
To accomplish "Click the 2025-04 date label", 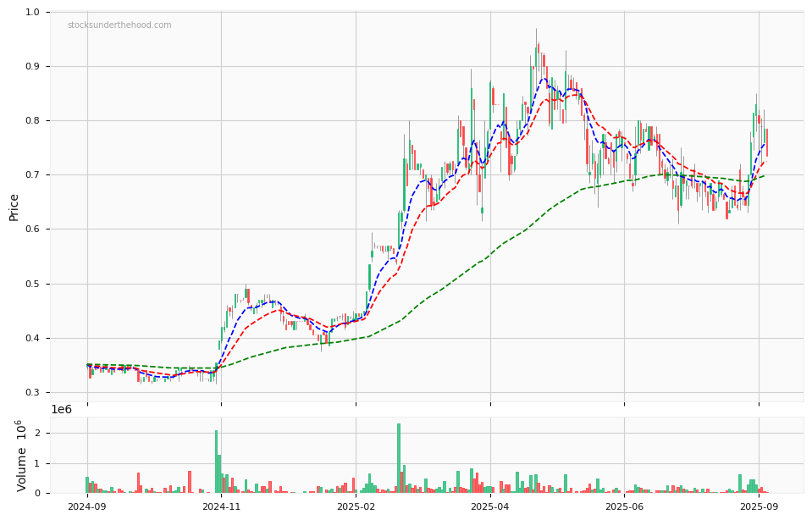I will pos(490,506).
